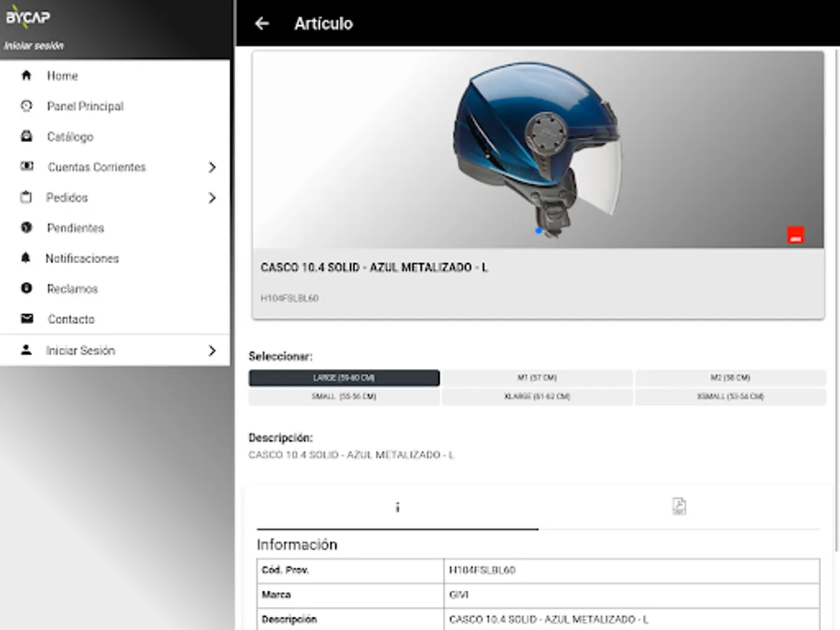Click the Pendientes icon
This screenshot has width=840, height=630.
click(x=27, y=227)
